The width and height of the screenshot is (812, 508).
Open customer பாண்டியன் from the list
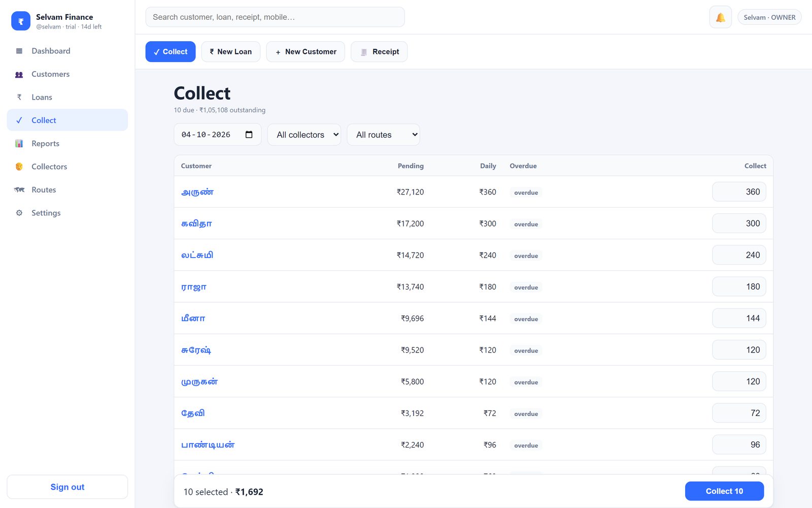pos(208,445)
